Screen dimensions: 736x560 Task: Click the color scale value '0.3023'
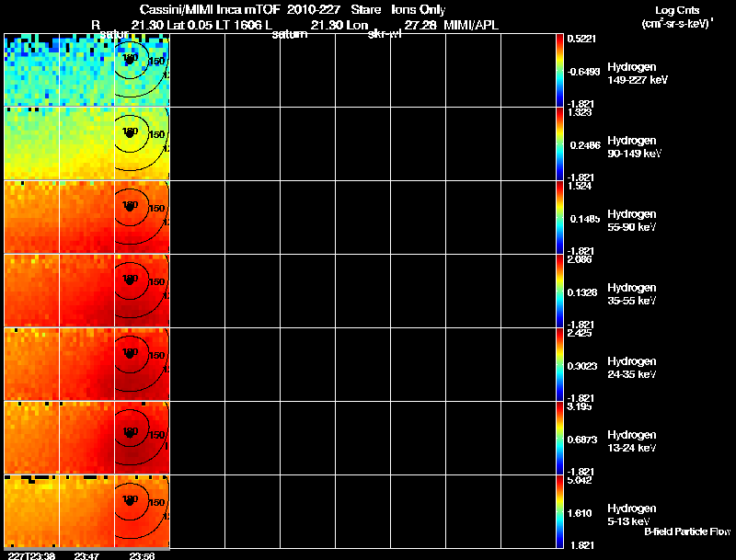coord(582,366)
